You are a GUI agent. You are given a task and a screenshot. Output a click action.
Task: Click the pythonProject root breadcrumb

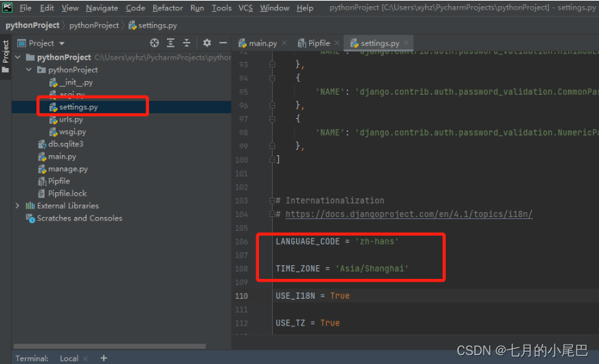pos(32,25)
